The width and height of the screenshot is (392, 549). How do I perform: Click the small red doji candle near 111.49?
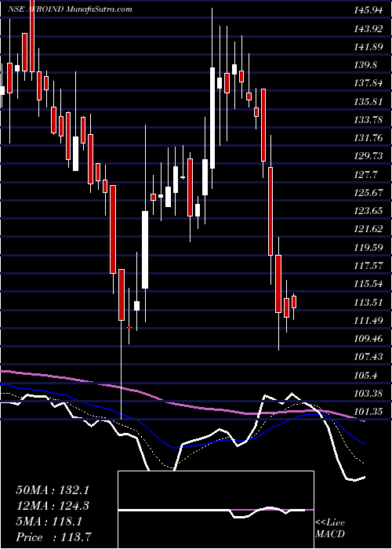point(129,327)
